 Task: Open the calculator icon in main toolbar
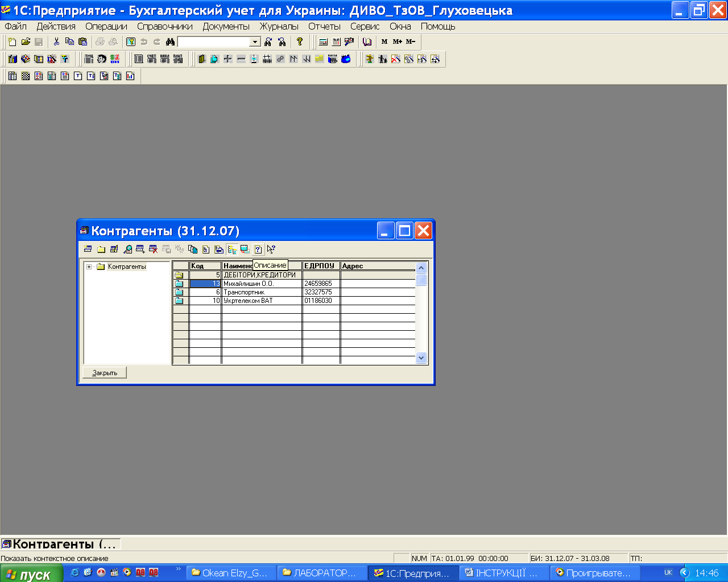323,42
